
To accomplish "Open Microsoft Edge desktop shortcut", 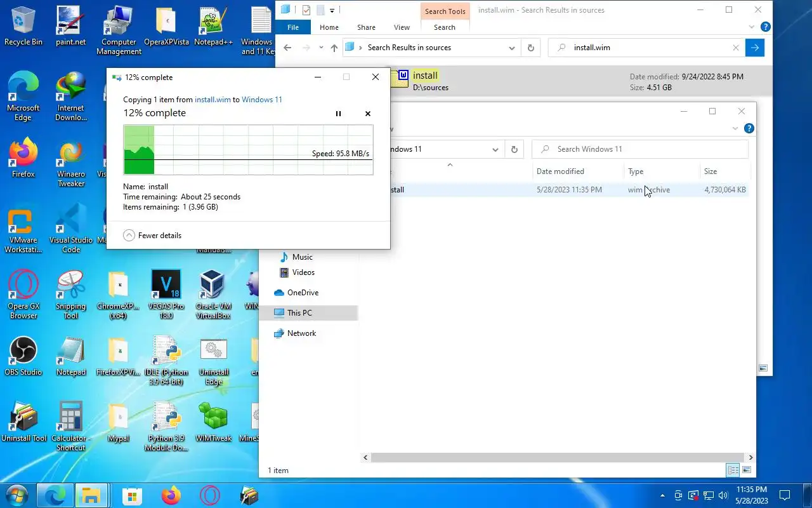I will point(23,97).
